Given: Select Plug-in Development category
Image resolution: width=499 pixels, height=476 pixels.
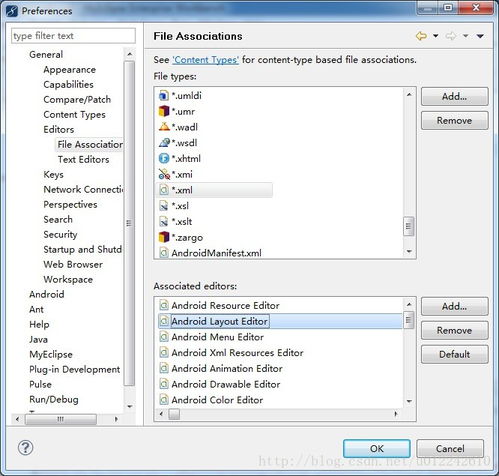Looking at the screenshot, I should tap(75, 369).
